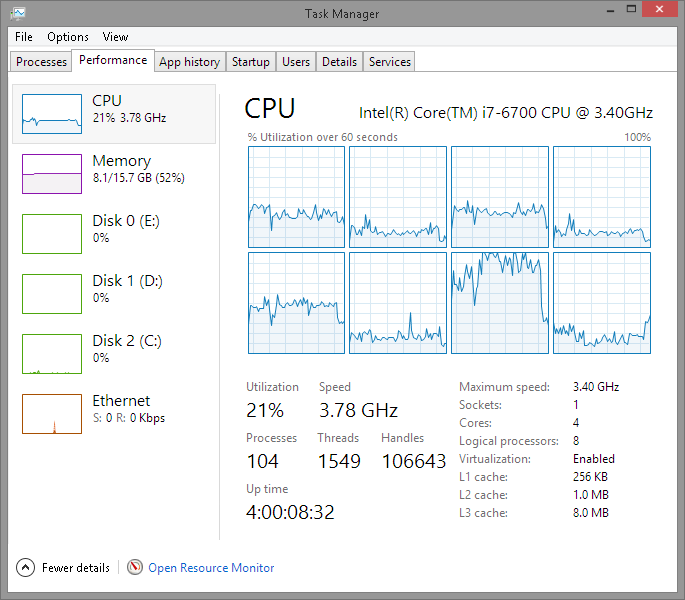Show the Ethernet activity graph

(x=52, y=414)
